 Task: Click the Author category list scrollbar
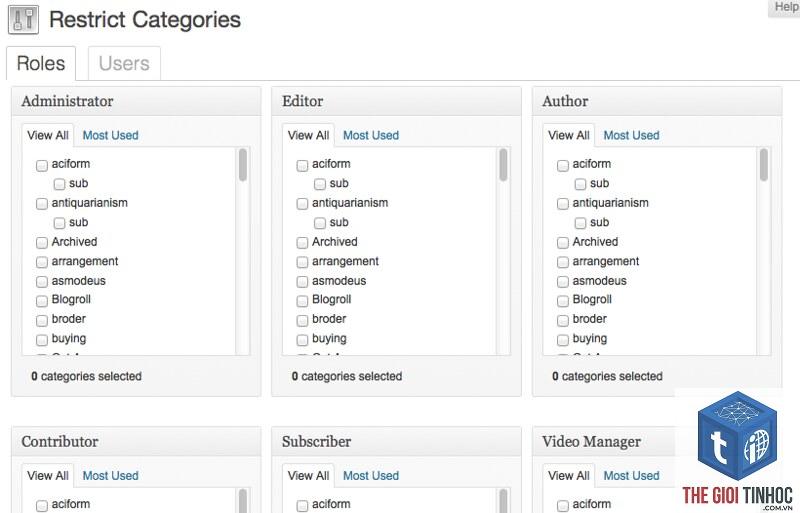tap(764, 165)
